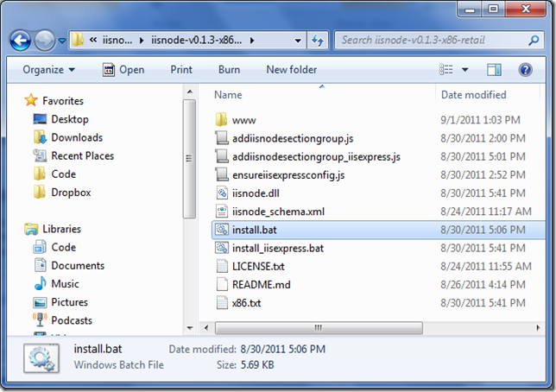Open the Podcasts library

72,320
